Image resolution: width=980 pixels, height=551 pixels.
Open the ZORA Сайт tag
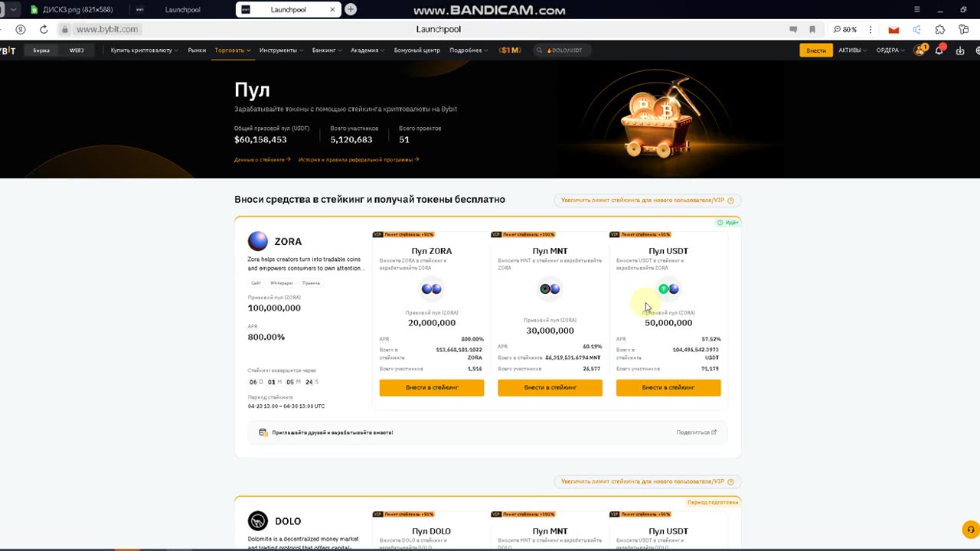[x=256, y=283]
